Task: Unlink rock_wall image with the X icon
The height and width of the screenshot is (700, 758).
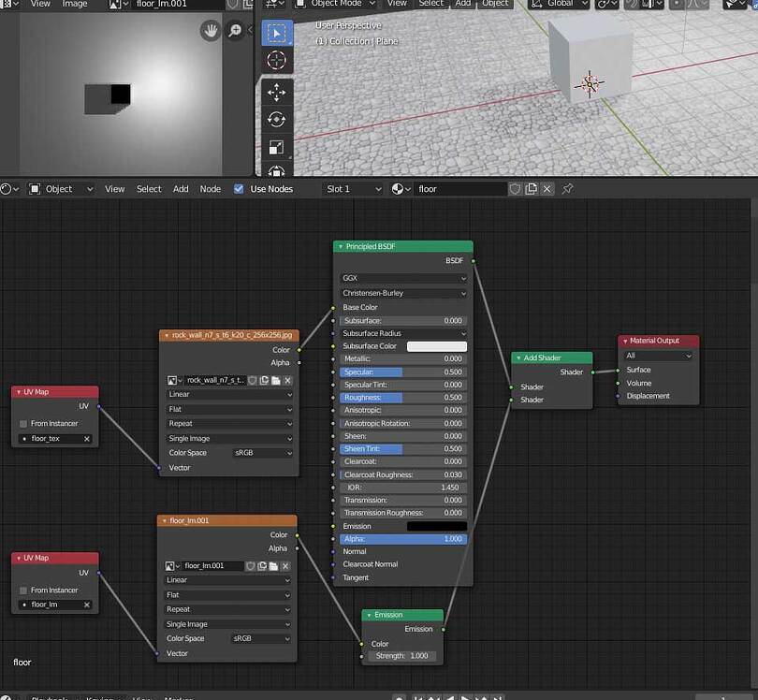Action: 287,381
